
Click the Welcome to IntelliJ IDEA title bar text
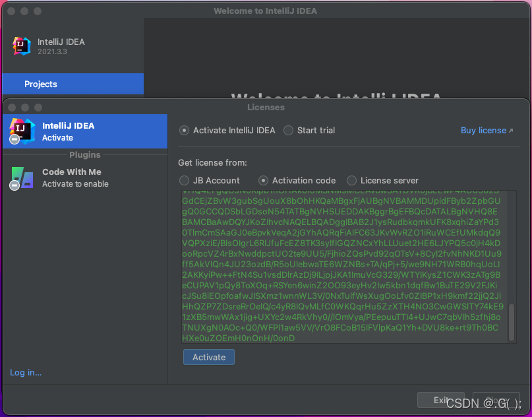pos(265,11)
